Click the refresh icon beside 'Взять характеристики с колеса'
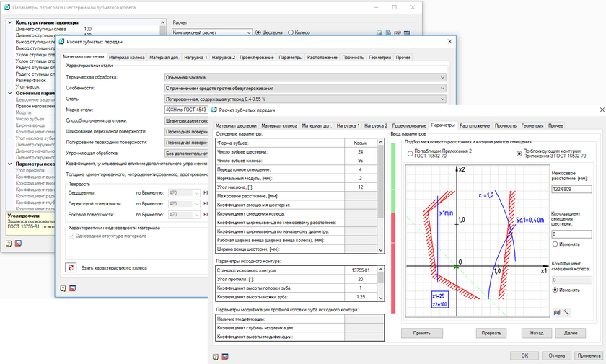This screenshot has width=606, height=364. pyautogui.click(x=71, y=267)
